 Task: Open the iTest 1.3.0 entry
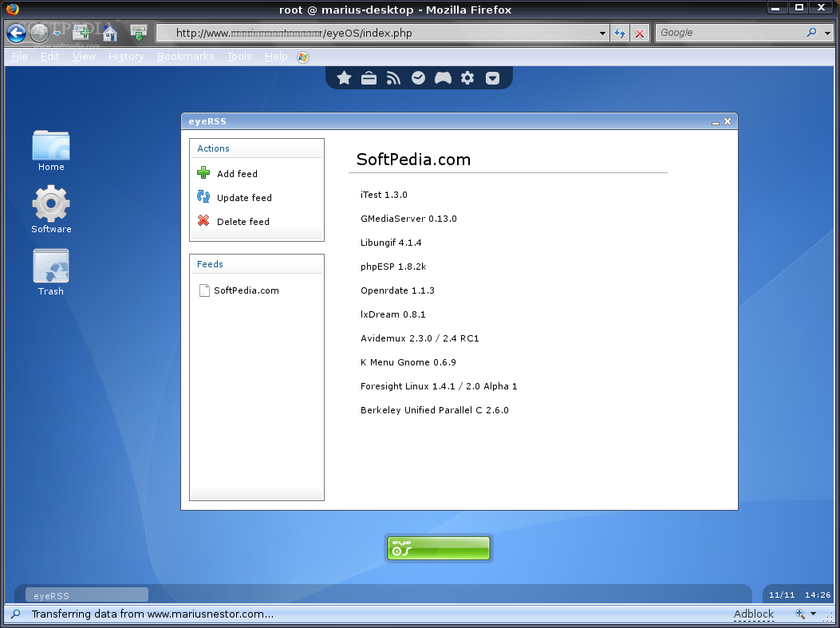point(384,195)
